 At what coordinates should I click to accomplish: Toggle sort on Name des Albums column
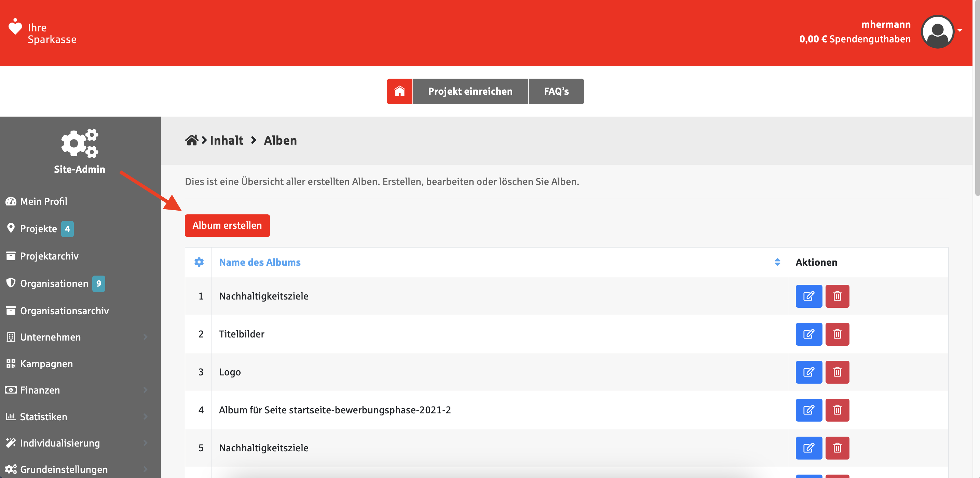pos(777,262)
